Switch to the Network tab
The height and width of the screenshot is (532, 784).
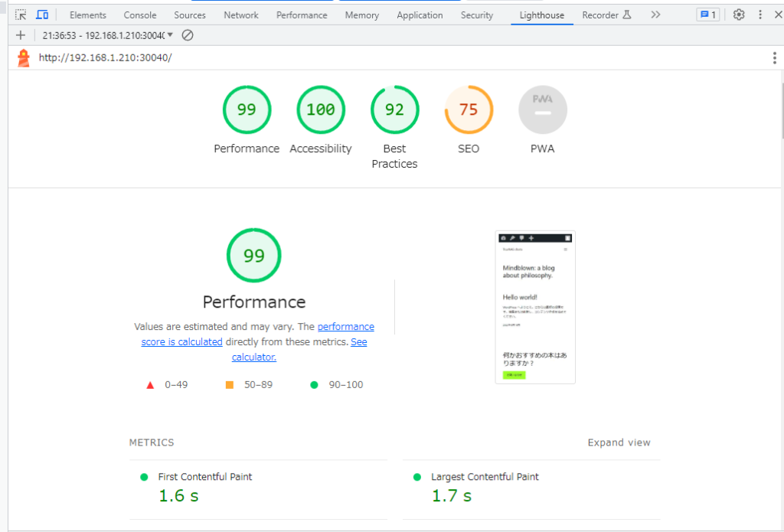point(241,15)
